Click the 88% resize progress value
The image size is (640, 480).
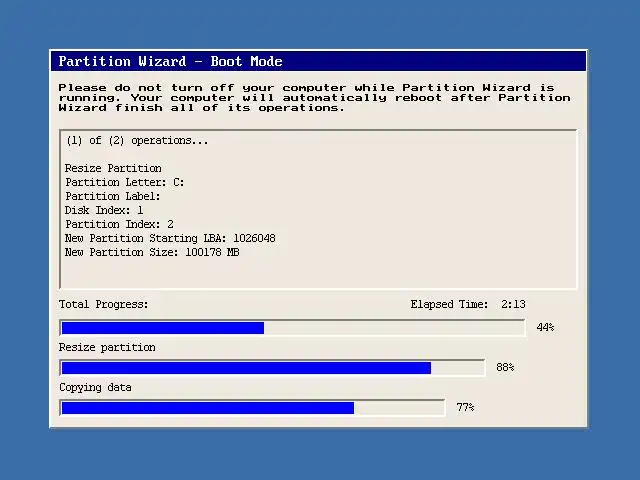coord(505,367)
